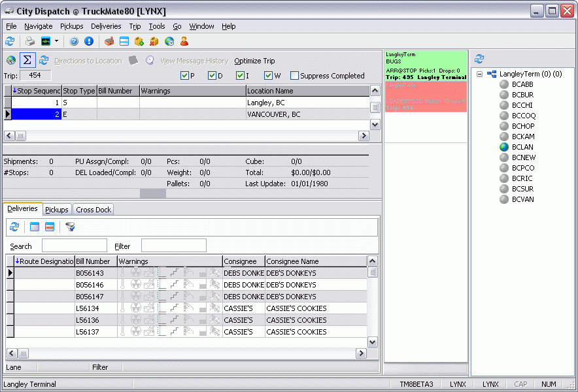Click the funnel filter icon in Deliveries

[70, 227]
